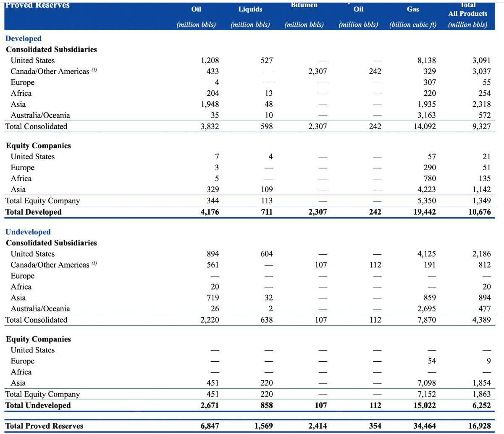Click the Africa oil value 204
Screen dimensions: 504x434
(213, 93)
